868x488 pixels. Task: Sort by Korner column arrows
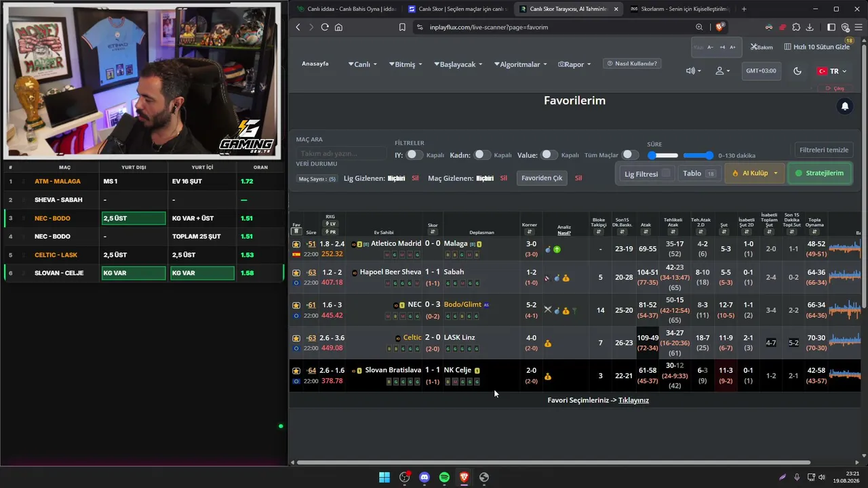530,232
